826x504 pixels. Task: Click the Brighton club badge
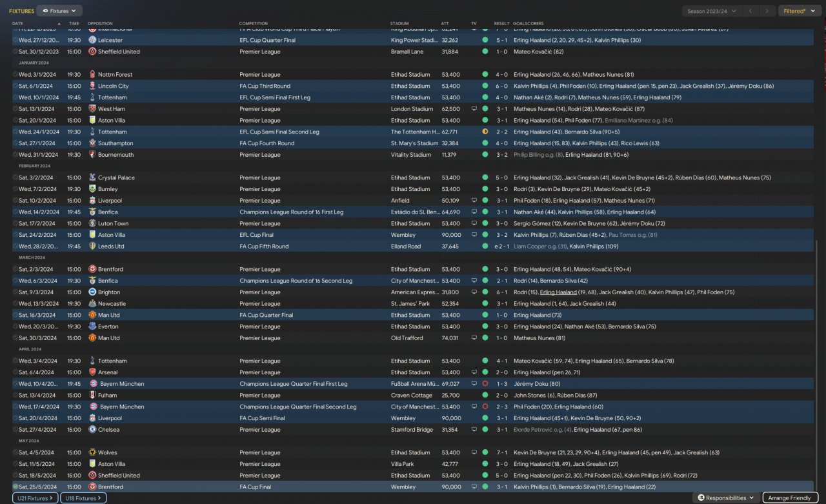coord(92,292)
